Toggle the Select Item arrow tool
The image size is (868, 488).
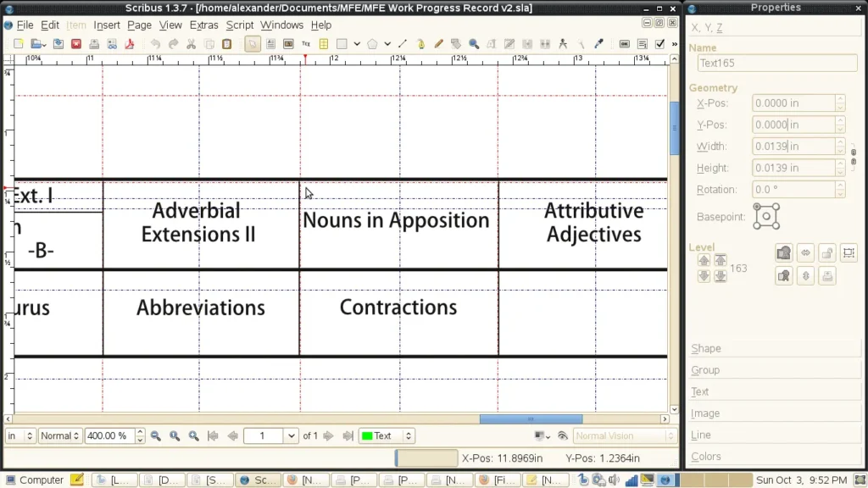click(x=253, y=44)
